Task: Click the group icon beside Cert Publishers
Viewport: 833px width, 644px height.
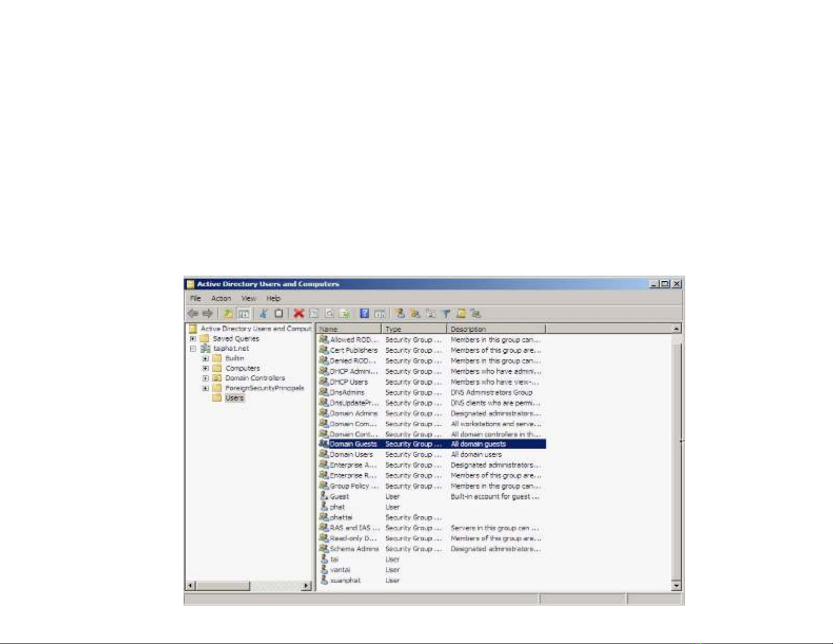Action: [x=324, y=350]
